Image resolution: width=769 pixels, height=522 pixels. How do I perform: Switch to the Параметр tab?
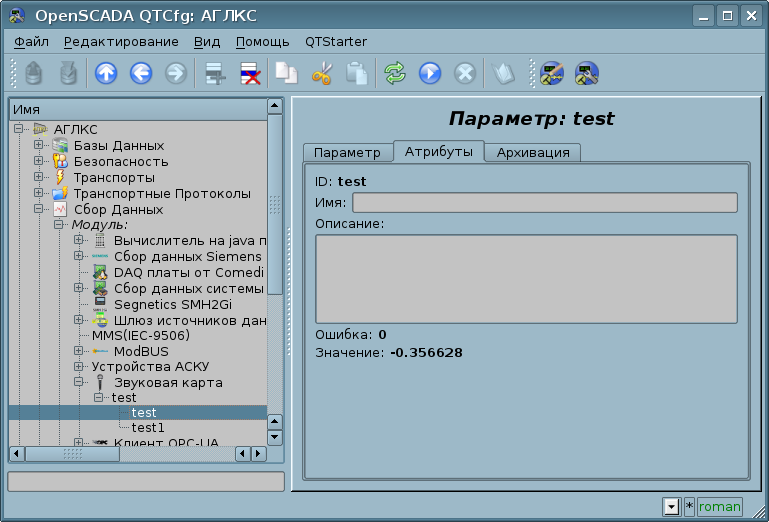click(347, 152)
